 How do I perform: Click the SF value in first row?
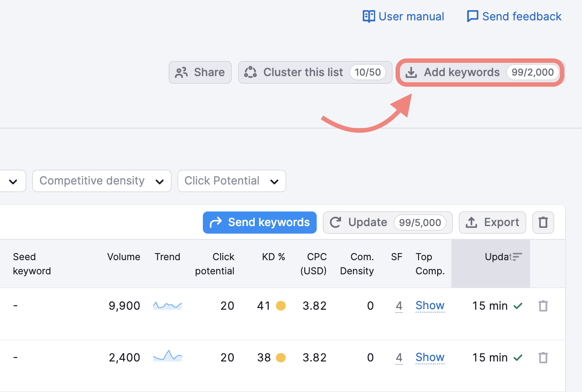tap(399, 306)
